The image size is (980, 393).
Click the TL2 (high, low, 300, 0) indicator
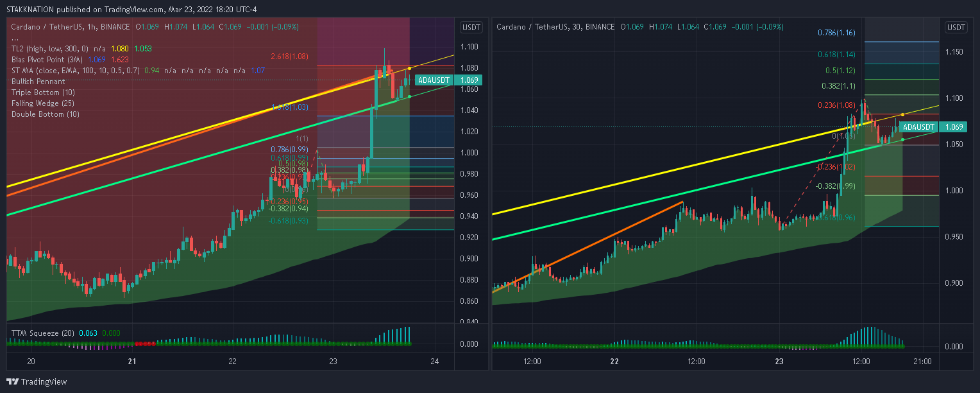49,49
